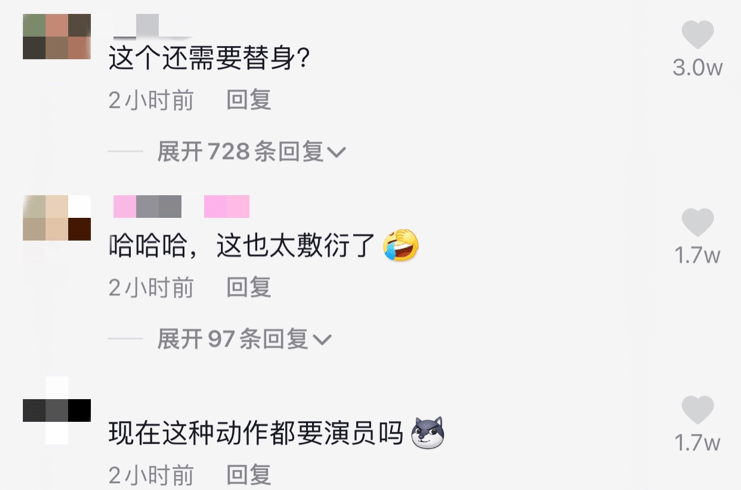Reply to 现在这种动作都要演员吗 comment
This screenshot has width=741, height=490.
pyautogui.click(x=249, y=475)
